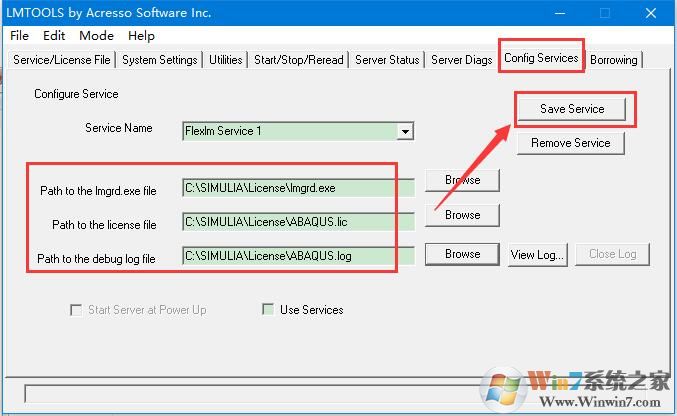Image resolution: width=677 pixels, height=416 pixels.
Task: Expand the Service Name dropdown arrow
Action: [405, 131]
